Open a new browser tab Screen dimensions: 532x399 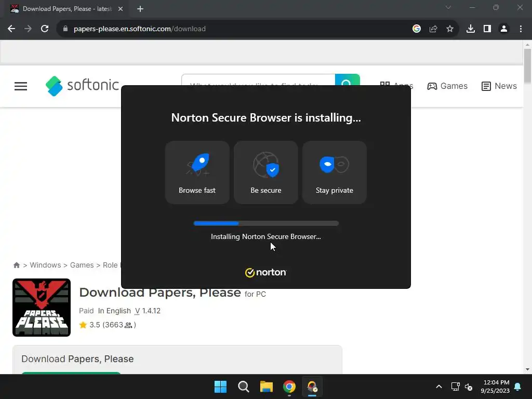tap(140, 9)
